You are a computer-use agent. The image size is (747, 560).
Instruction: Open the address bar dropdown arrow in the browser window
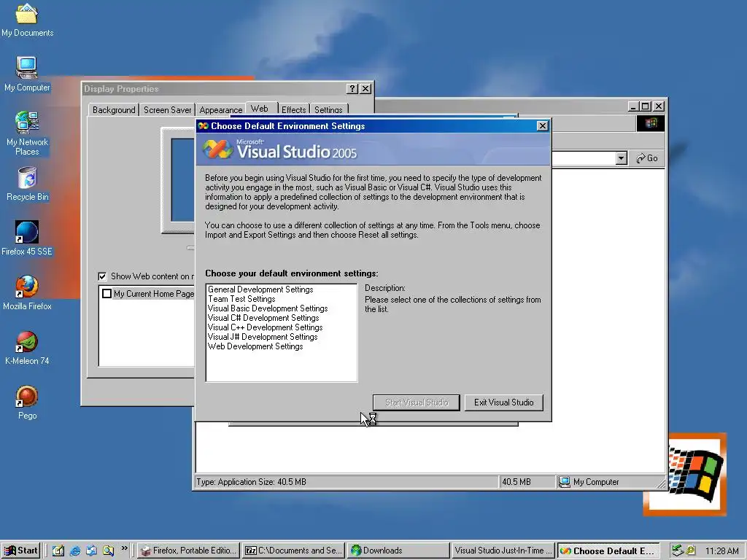click(x=621, y=158)
